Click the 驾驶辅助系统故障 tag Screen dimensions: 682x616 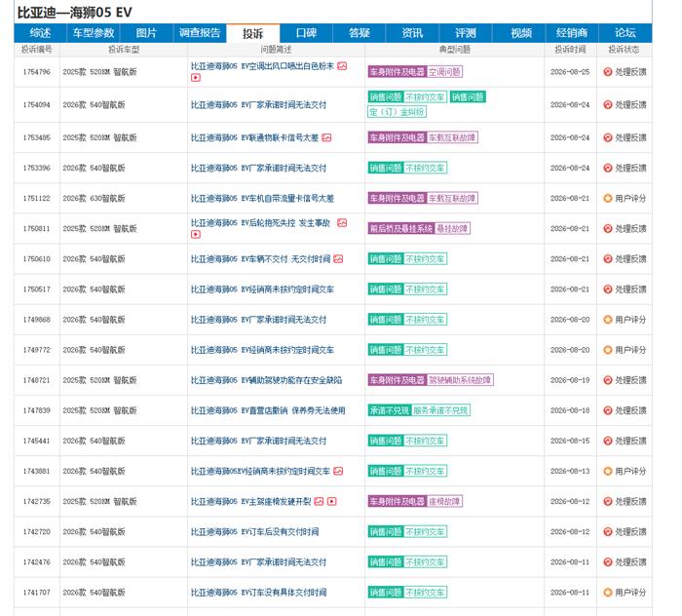coord(460,380)
